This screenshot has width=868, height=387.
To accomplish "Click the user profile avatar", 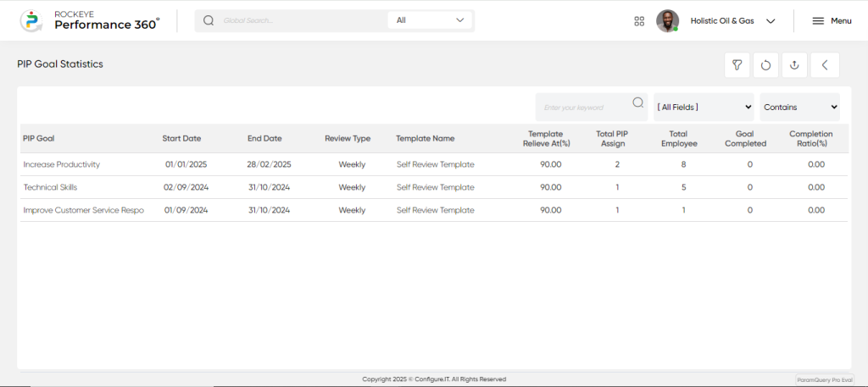I will click(668, 21).
